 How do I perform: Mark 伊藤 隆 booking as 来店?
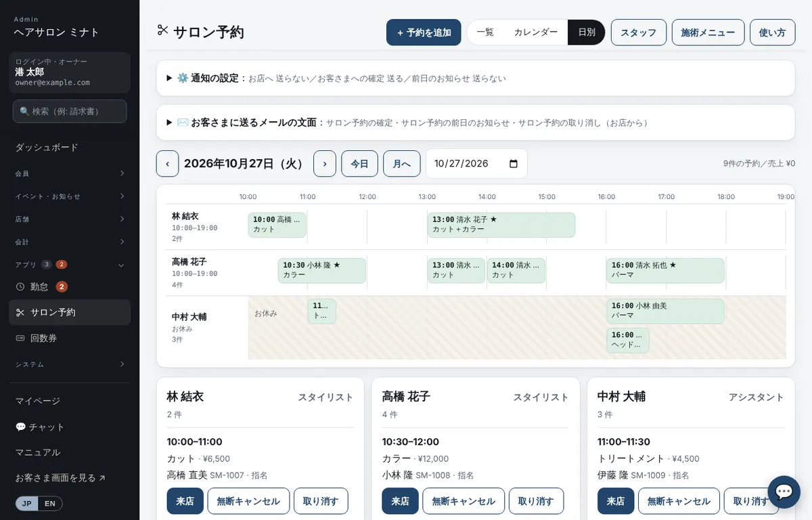616,501
